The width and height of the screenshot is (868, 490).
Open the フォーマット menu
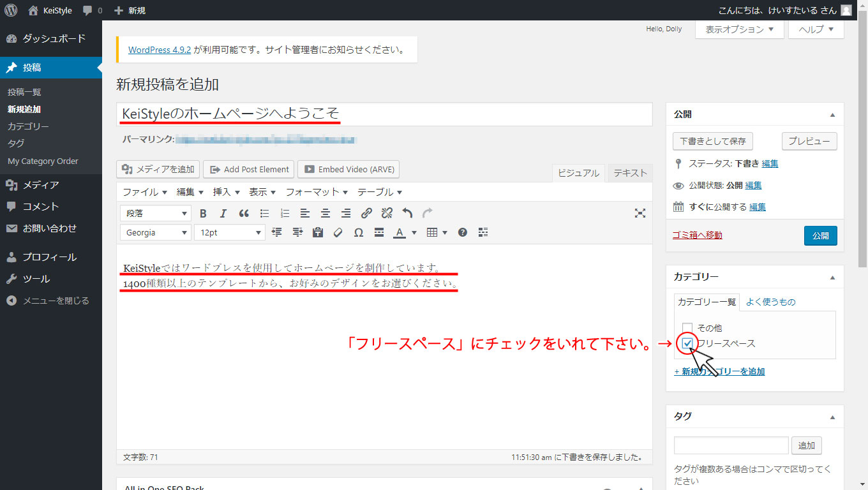point(317,192)
